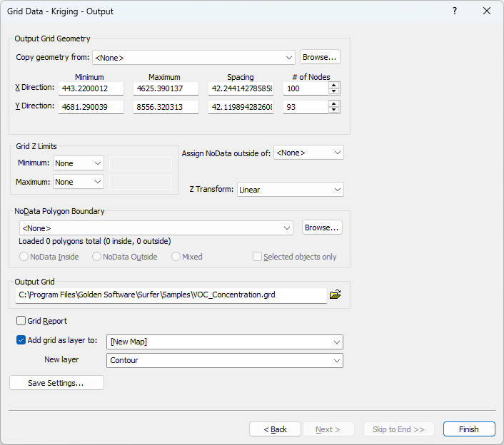Click the Loaded 0 polygons total text
Viewport: 504px width, 445px height.
coord(94,241)
